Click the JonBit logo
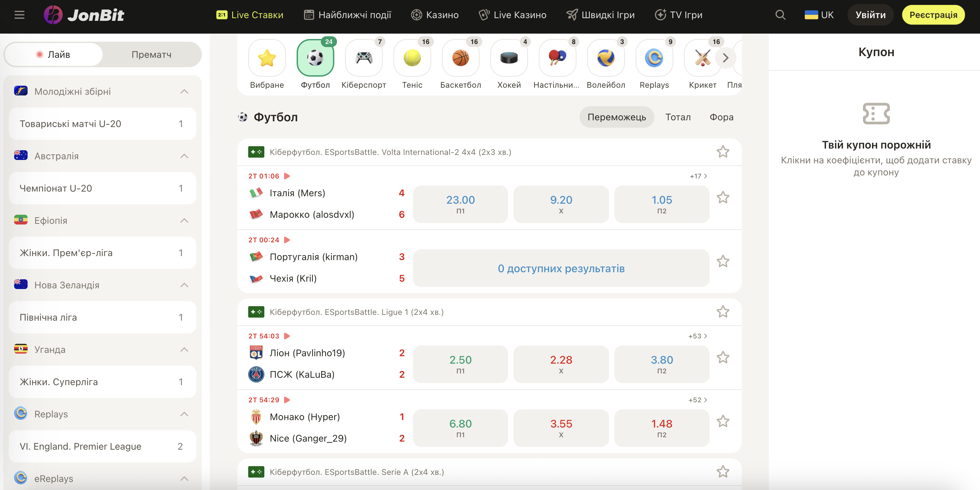The width and height of the screenshot is (980, 490). (x=84, y=15)
